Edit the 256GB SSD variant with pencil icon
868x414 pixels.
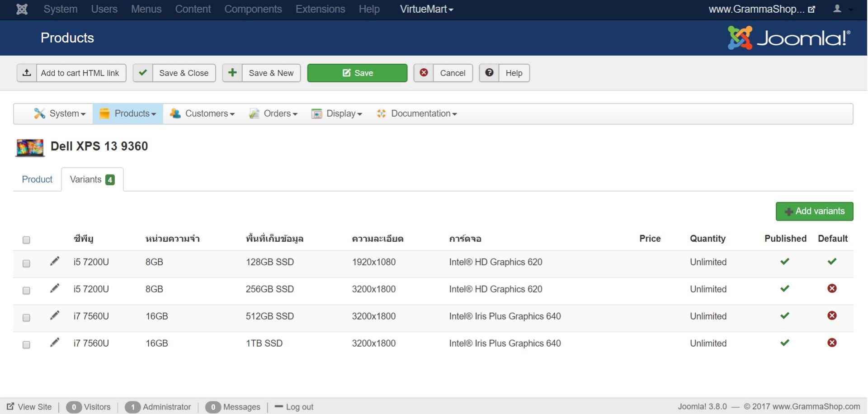pyautogui.click(x=55, y=288)
